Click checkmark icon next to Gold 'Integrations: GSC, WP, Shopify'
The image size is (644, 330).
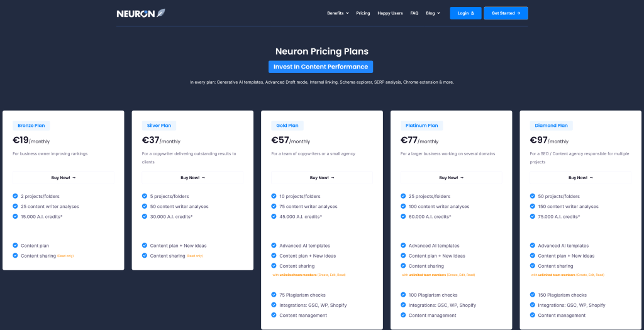click(274, 305)
